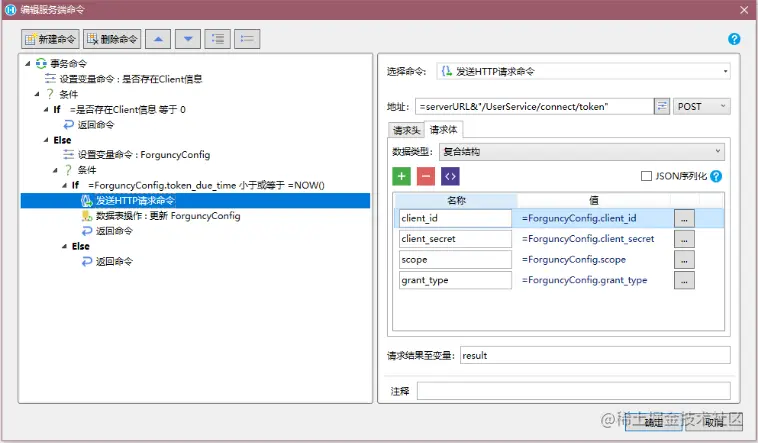Click the New Command (新建命令) button
The width and height of the screenshot is (758, 443).
click(50, 39)
